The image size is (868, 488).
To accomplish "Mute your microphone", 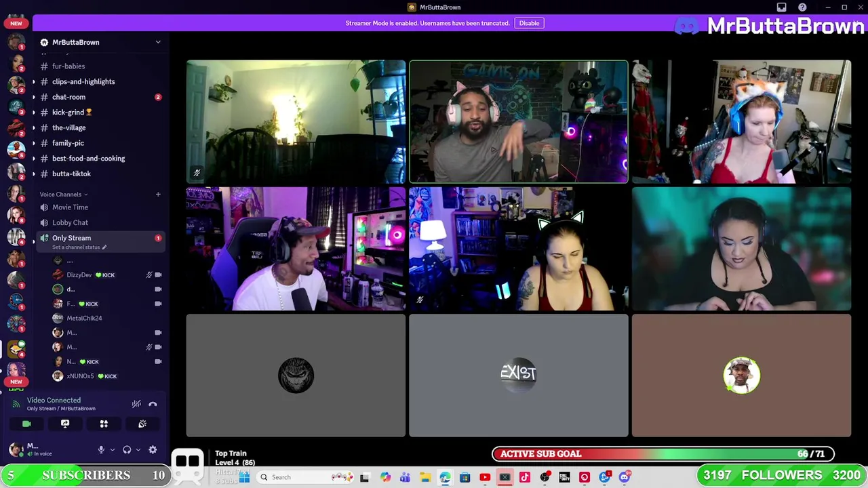I will 101,449.
